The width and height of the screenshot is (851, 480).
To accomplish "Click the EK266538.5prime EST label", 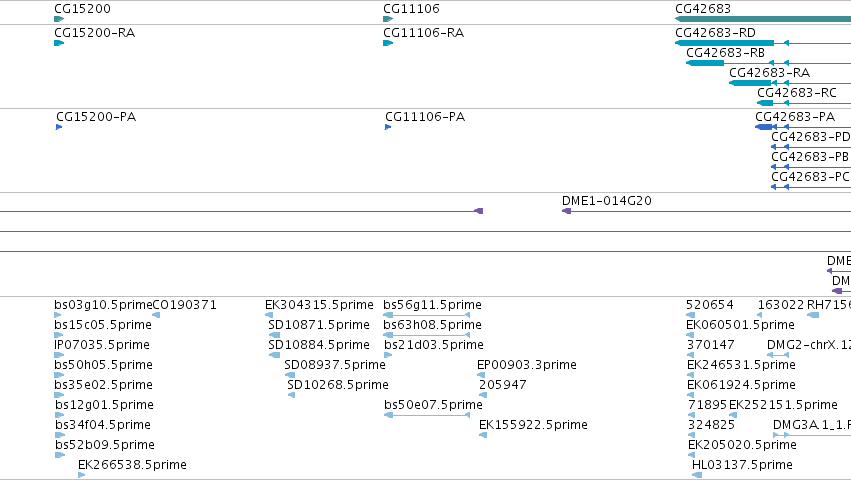I will [x=132, y=465].
